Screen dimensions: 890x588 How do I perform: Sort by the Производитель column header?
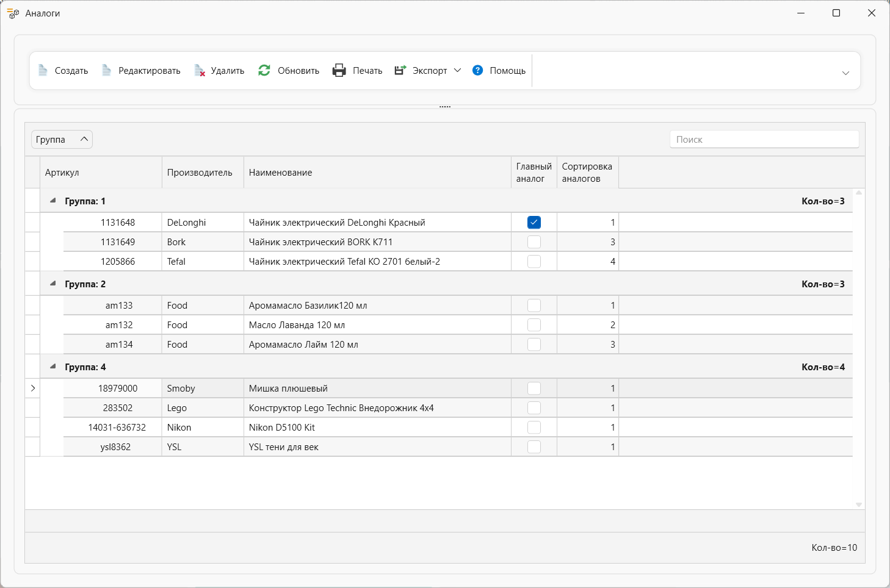(203, 173)
